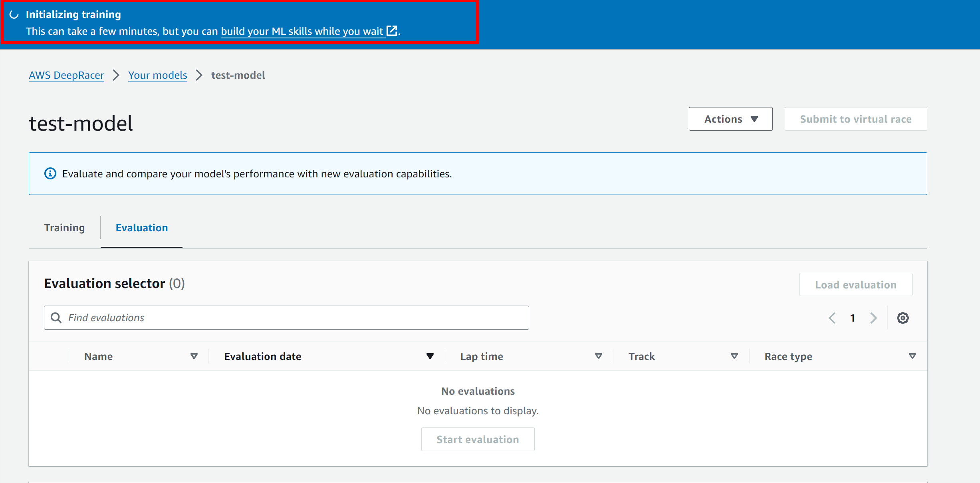Screen dimensions: 980x483
Task: Click the Start evaluation button
Action: tap(478, 439)
